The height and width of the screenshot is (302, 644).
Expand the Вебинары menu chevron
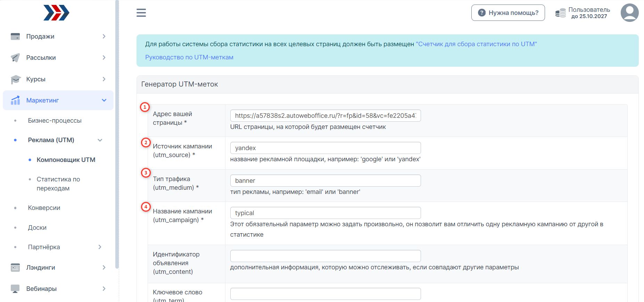click(x=104, y=289)
